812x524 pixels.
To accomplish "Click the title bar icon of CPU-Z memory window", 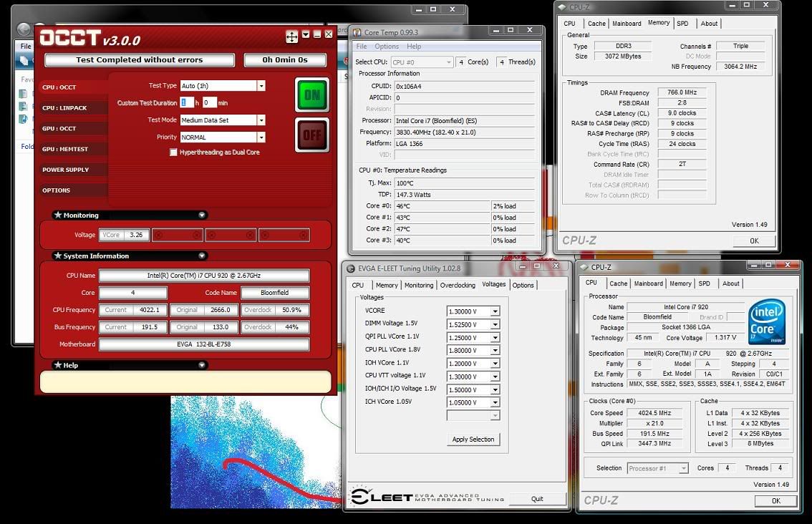I will [x=562, y=7].
